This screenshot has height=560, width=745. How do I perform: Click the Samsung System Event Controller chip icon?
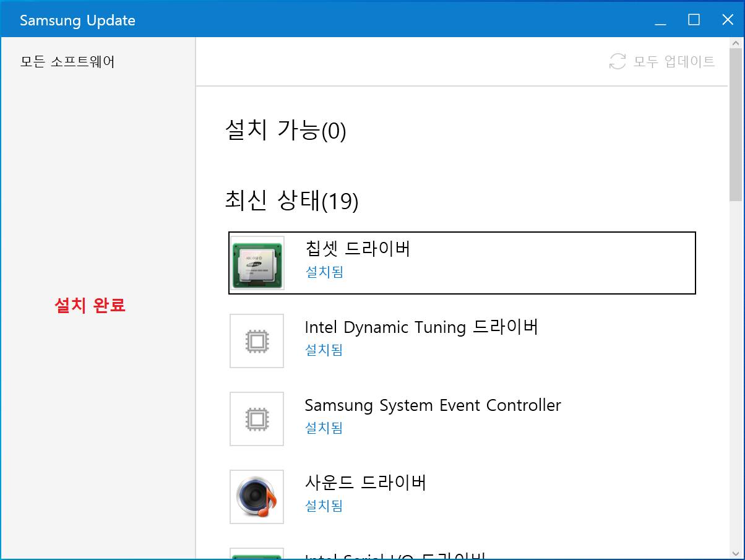click(x=257, y=419)
